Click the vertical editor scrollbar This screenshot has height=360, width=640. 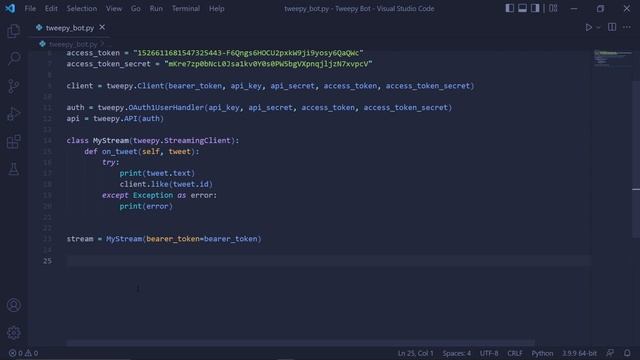point(636,159)
